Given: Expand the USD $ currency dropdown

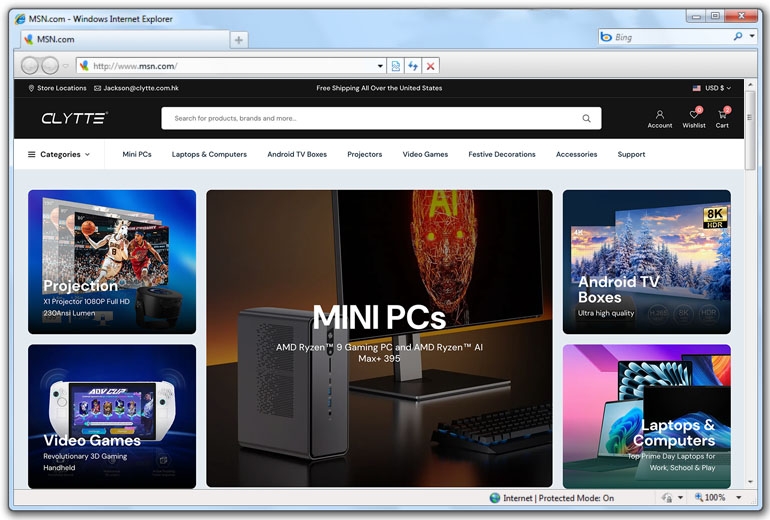Looking at the screenshot, I should click(x=712, y=88).
